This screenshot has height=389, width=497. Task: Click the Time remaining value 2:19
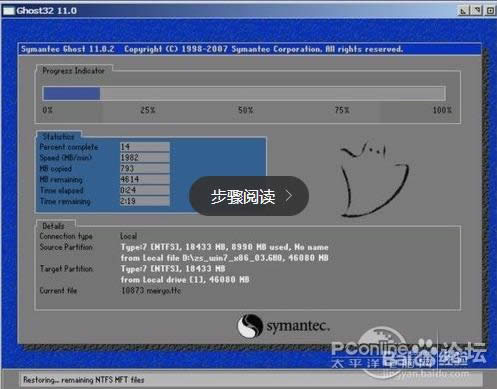(145, 201)
